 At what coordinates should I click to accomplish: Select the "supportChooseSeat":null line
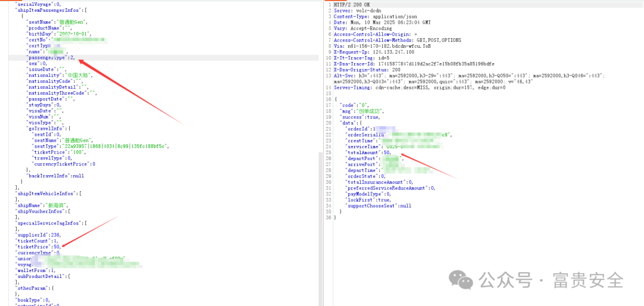tap(378, 206)
